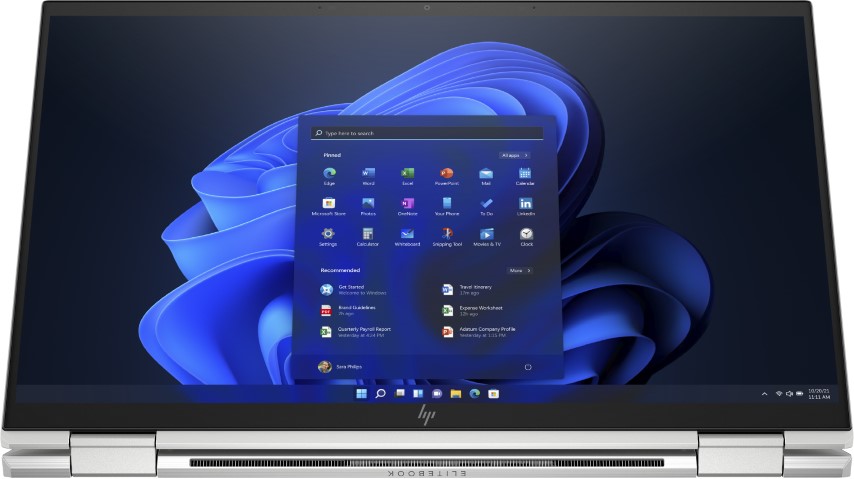This screenshot has height=479, width=854.
Task: Click More in Recommended section
Action: pyautogui.click(x=520, y=270)
